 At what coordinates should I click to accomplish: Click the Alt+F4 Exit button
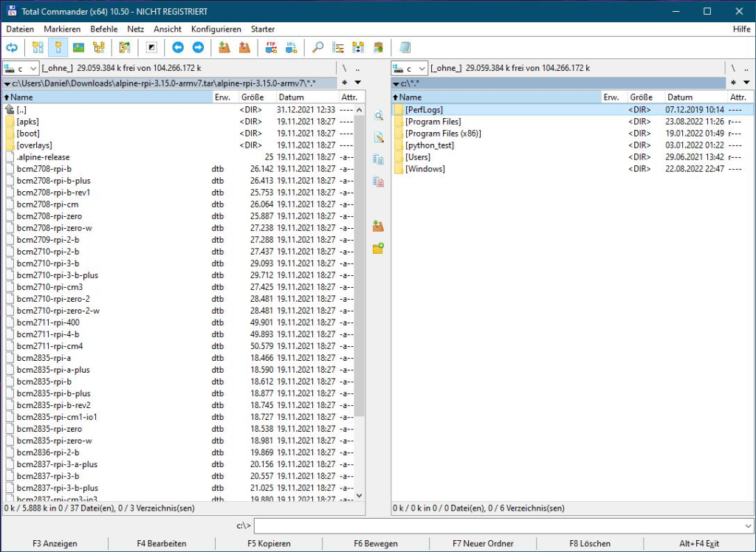(699, 543)
